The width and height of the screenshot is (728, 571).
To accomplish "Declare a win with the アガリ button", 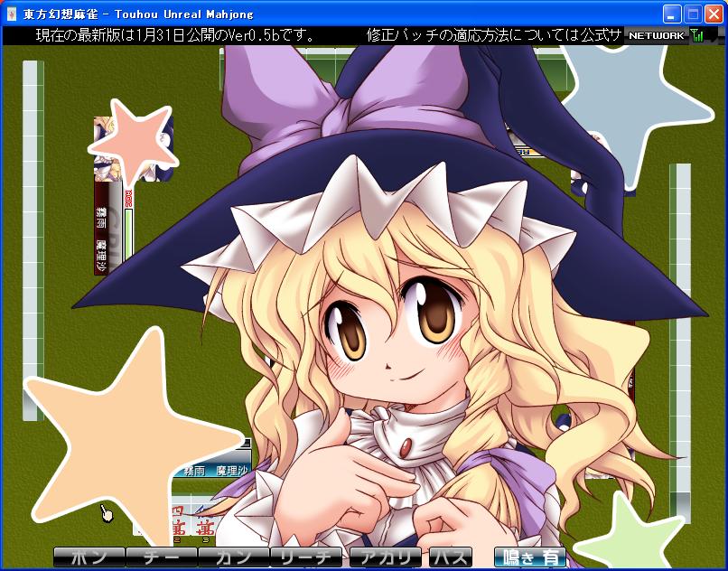I will point(386,557).
